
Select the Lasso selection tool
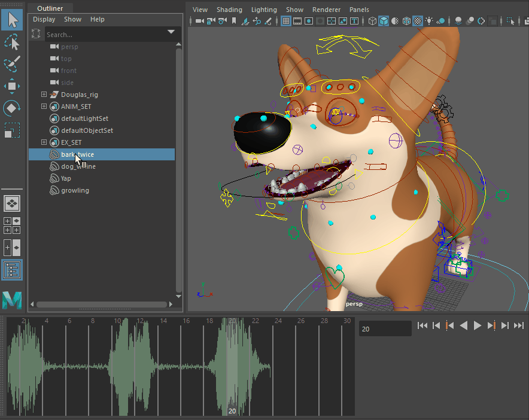point(12,42)
